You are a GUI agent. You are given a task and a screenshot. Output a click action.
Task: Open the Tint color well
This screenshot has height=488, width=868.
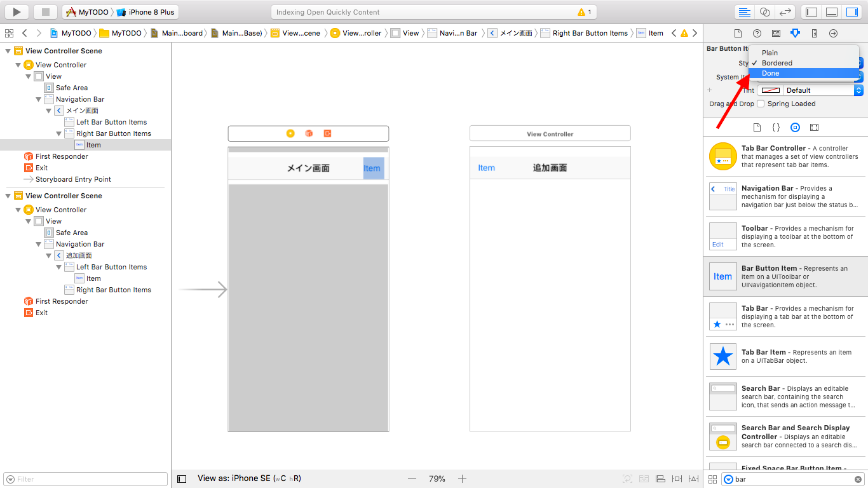771,90
